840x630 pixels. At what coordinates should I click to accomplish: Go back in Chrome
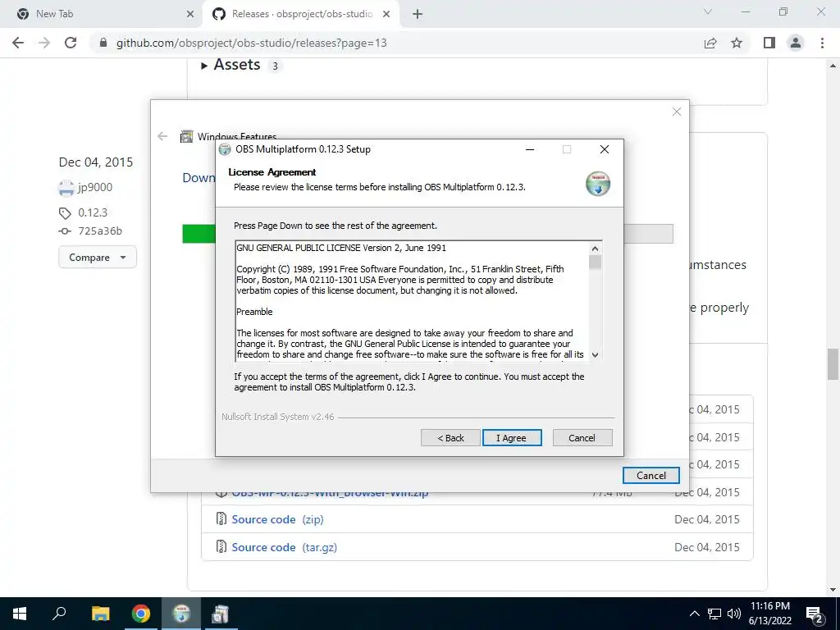tap(18, 43)
